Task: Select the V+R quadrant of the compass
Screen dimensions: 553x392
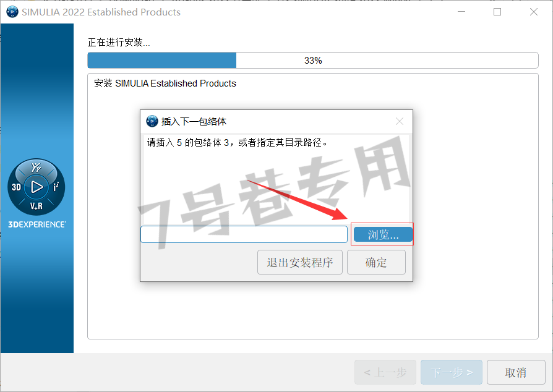Action: point(36,207)
